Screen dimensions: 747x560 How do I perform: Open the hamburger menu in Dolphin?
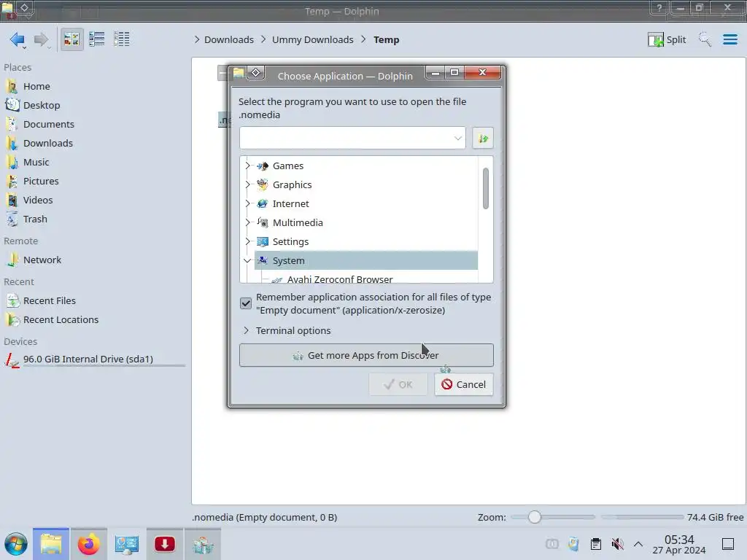point(729,39)
